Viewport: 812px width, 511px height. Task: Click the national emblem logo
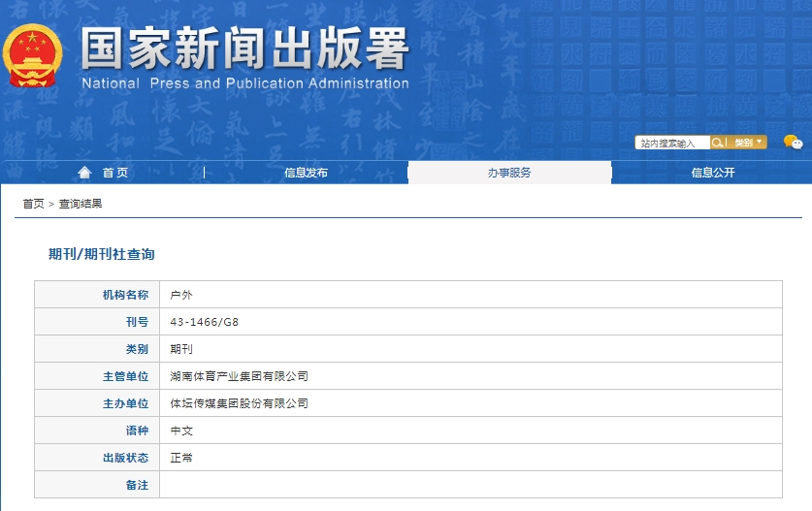(x=33, y=55)
